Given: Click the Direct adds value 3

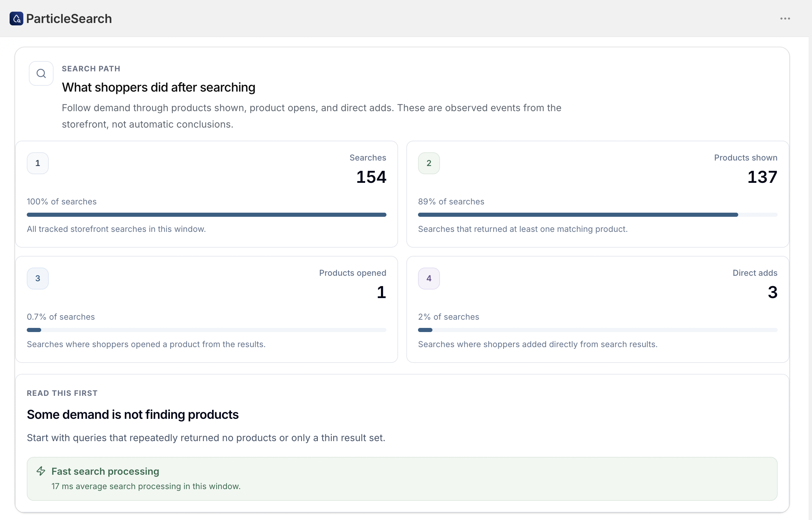Looking at the screenshot, I should click(x=773, y=292).
